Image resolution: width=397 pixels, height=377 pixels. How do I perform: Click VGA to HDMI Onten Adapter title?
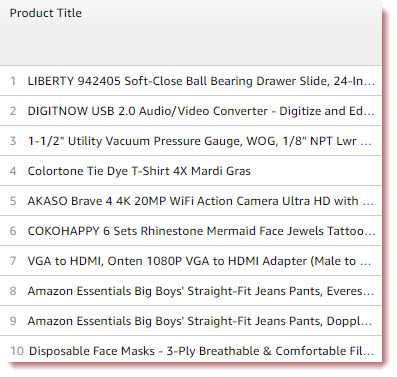point(199,261)
